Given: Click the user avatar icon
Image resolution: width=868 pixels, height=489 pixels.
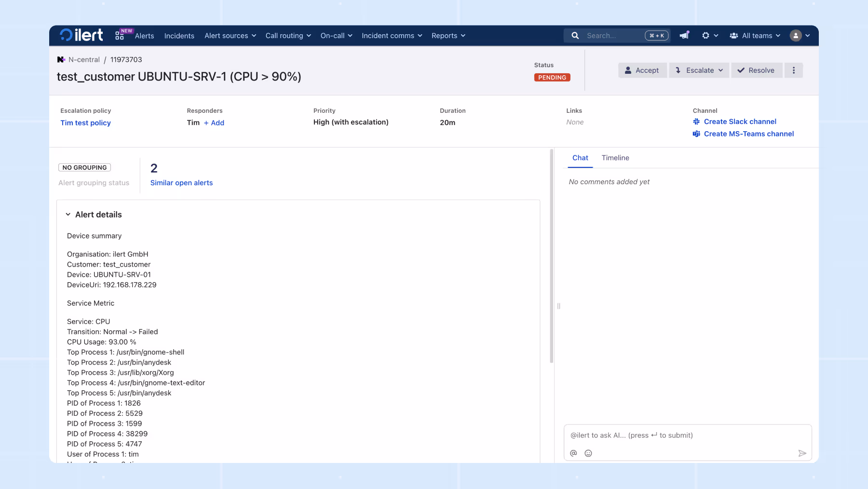Looking at the screenshot, I should [x=796, y=36].
